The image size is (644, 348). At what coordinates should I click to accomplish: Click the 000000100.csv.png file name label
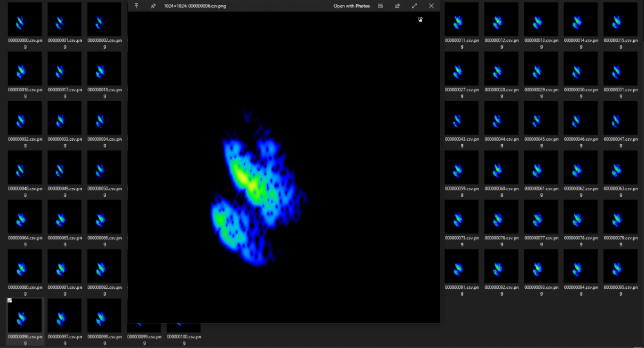[x=184, y=339]
